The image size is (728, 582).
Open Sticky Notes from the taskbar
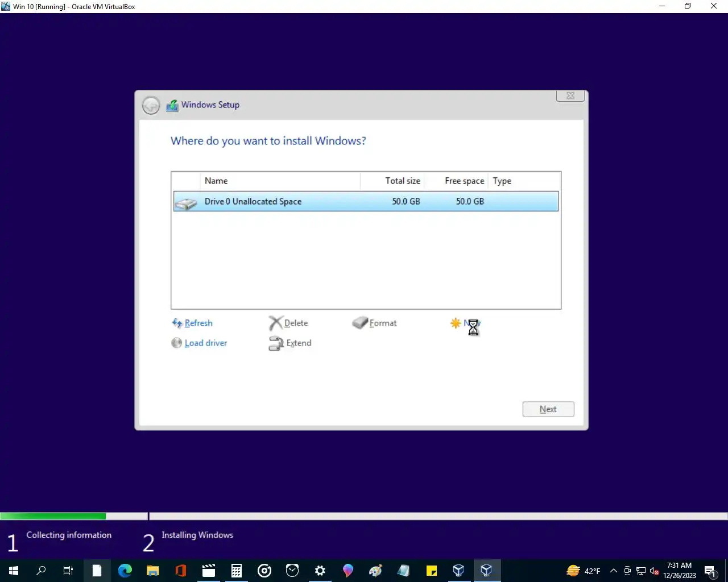(431, 570)
